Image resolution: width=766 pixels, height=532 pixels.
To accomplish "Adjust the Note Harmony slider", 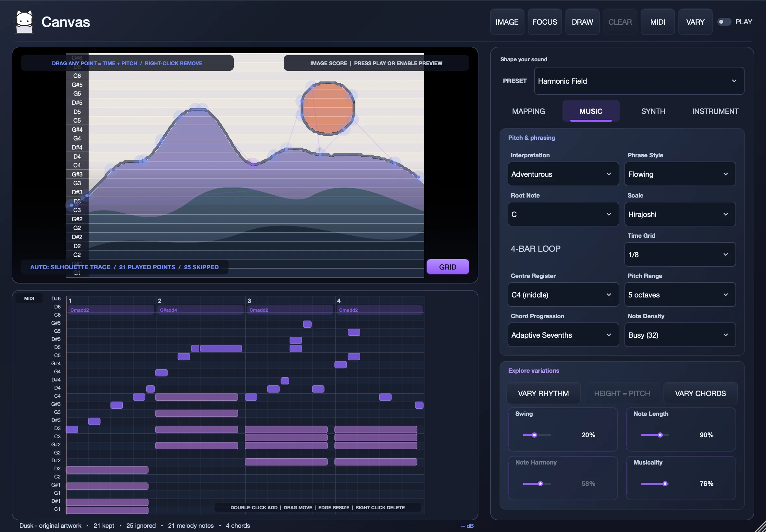I will pos(537,484).
